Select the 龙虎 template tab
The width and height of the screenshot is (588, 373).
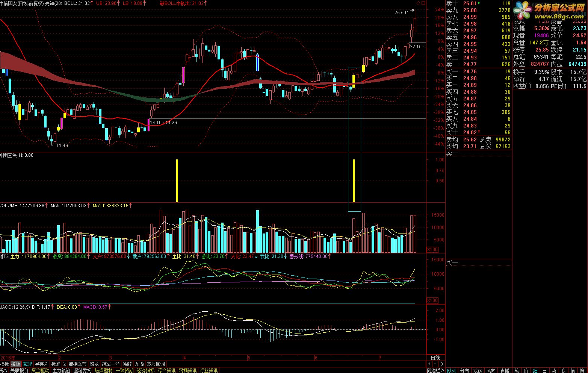coord(139,364)
